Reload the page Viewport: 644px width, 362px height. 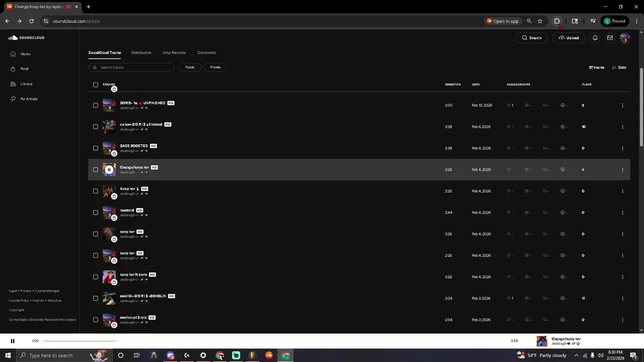point(31,21)
